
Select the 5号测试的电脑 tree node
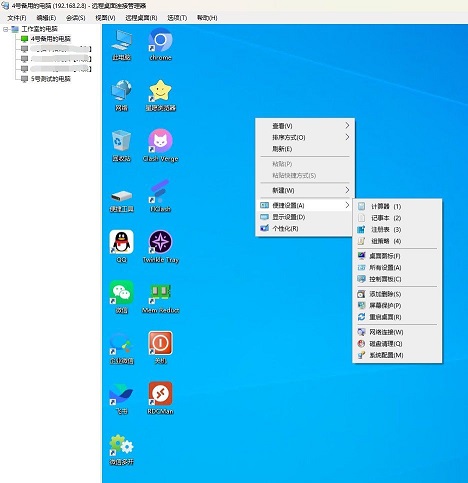(51, 79)
